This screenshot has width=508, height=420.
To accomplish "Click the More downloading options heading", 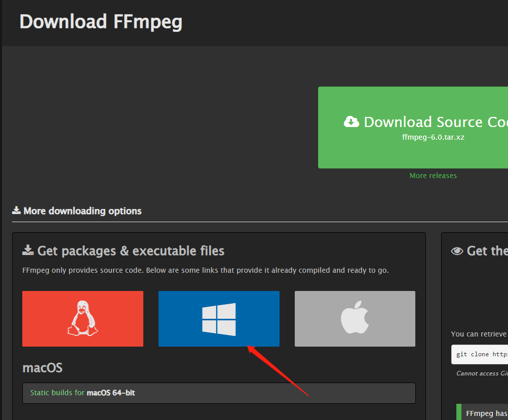I will (x=82, y=211).
